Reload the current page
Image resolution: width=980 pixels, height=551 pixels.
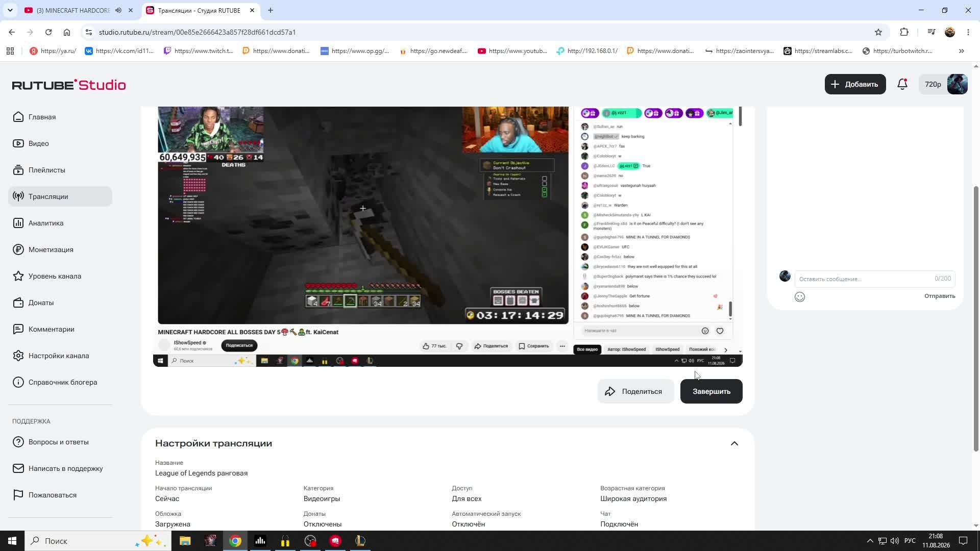tap(48, 32)
